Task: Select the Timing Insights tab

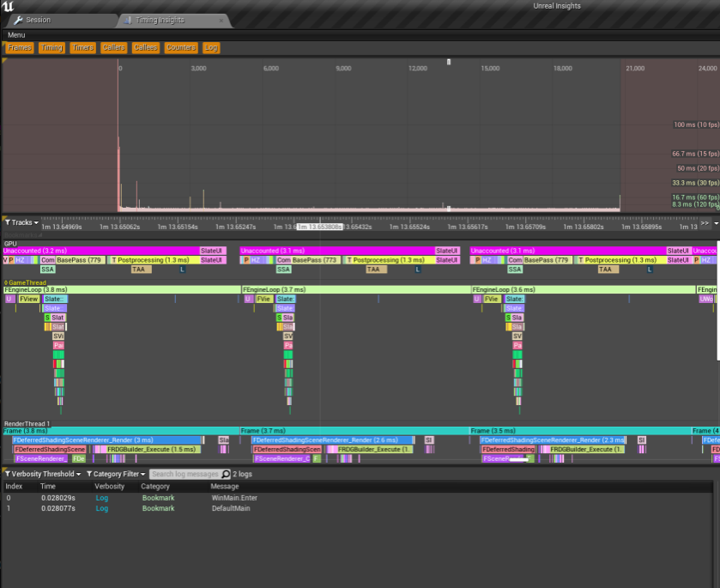Action: [x=160, y=21]
